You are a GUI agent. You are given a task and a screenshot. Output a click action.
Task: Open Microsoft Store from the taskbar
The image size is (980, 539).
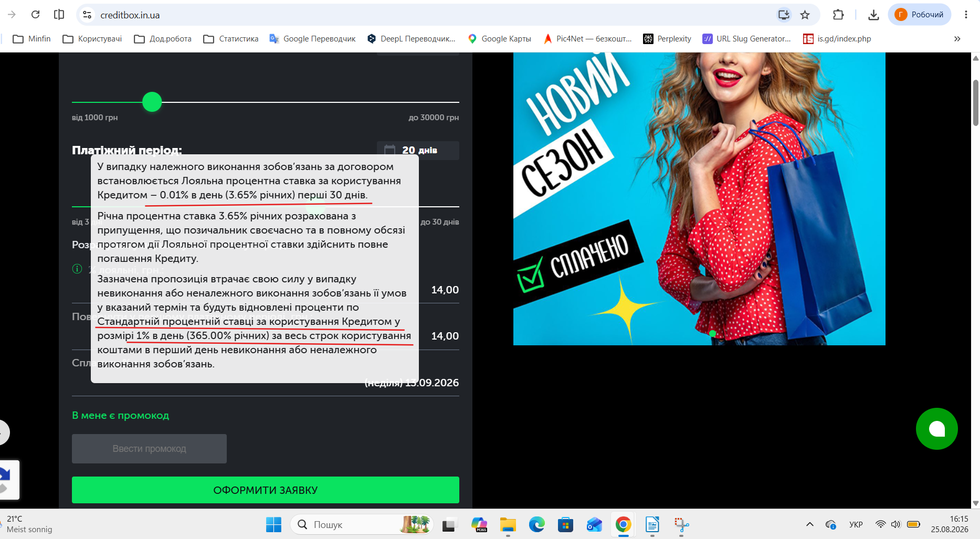click(565, 524)
